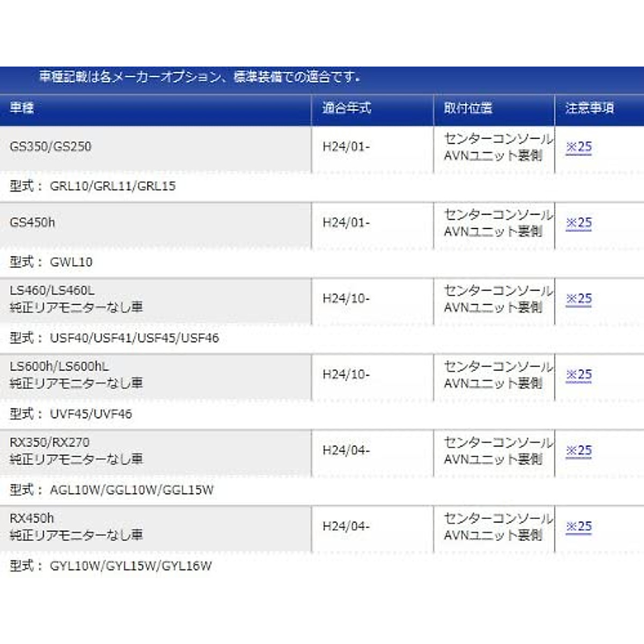Select the RX450h vehicle name text
This screenshot has height=644, width=644.
tap(32, 518)
